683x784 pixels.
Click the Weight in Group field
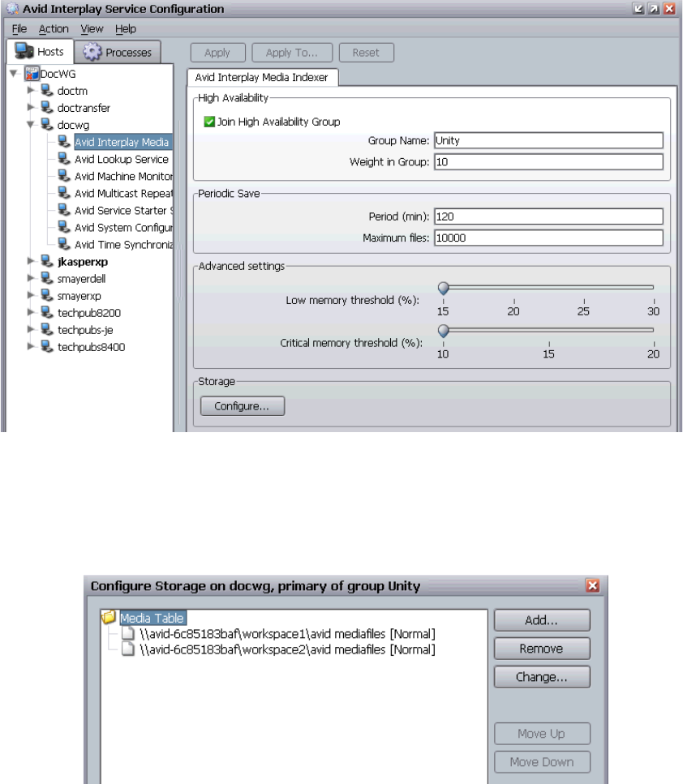548,161
